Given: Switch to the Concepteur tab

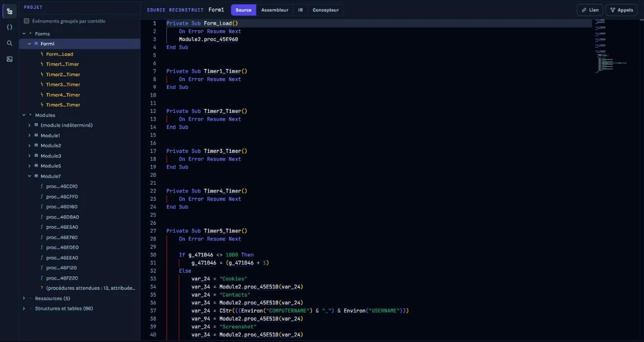Looking at the screenshot, I should [325, 10].
